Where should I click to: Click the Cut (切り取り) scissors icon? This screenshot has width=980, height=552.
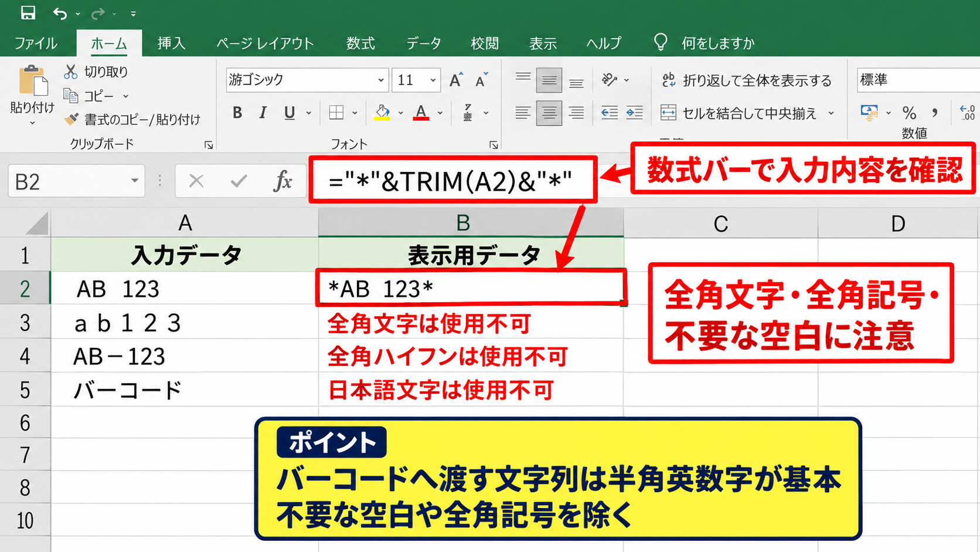[x=71, y=72]
